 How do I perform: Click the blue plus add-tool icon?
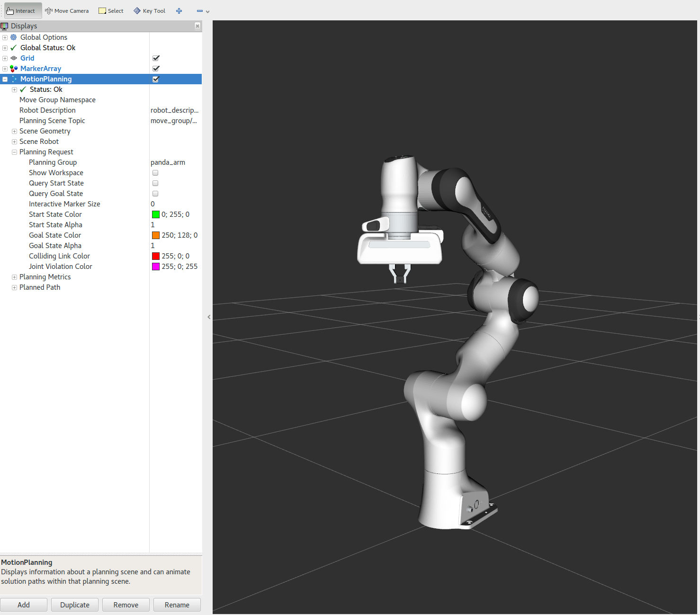point(179,11)
